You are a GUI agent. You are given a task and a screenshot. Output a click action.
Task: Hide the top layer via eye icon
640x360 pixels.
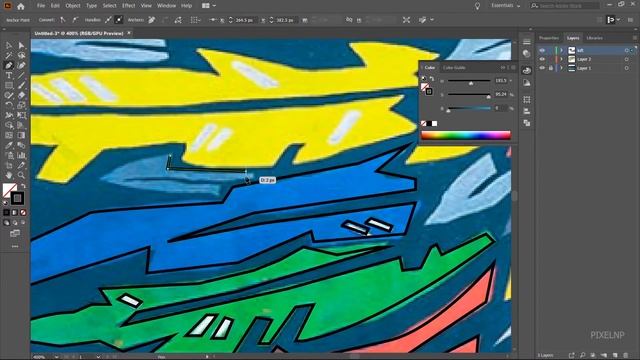coord(542,50)
